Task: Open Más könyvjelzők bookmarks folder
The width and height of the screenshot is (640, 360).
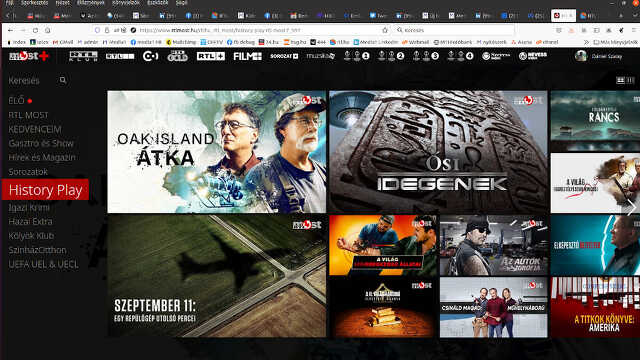Action: click(616, 42)
